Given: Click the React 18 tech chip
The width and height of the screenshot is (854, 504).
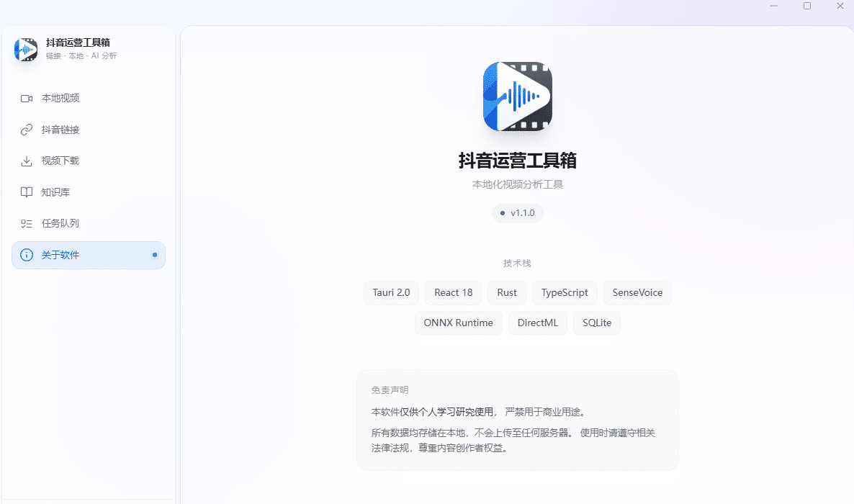Looking at the screenshot, I should [453, 292].
